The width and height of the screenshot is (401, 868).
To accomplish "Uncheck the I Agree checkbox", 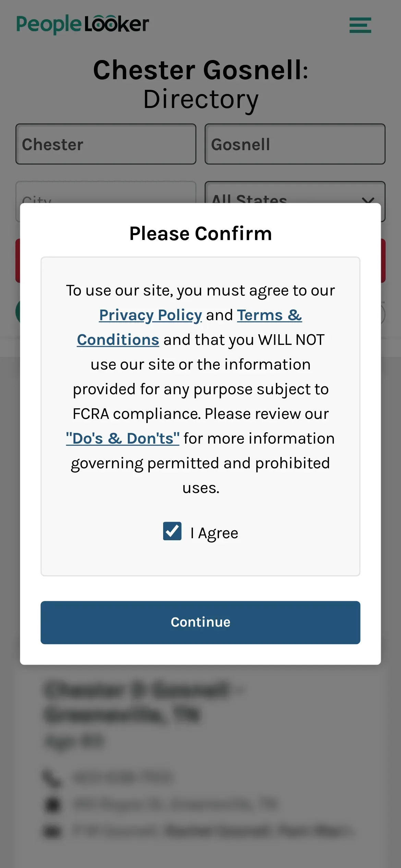I will [x=172, y=531].
